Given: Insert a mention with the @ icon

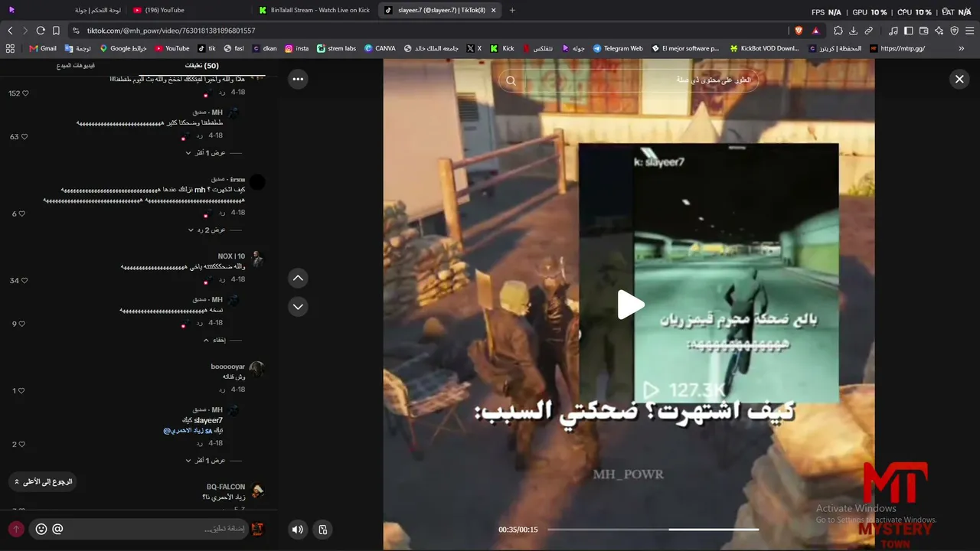Looking at the screenshot, I should [57, 529].
